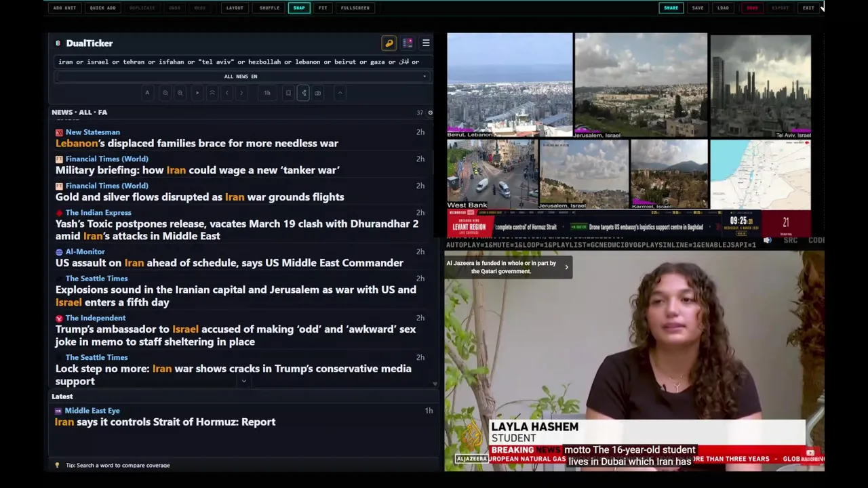
Task: Click the LOAD button
Action: tap(723, 8)
